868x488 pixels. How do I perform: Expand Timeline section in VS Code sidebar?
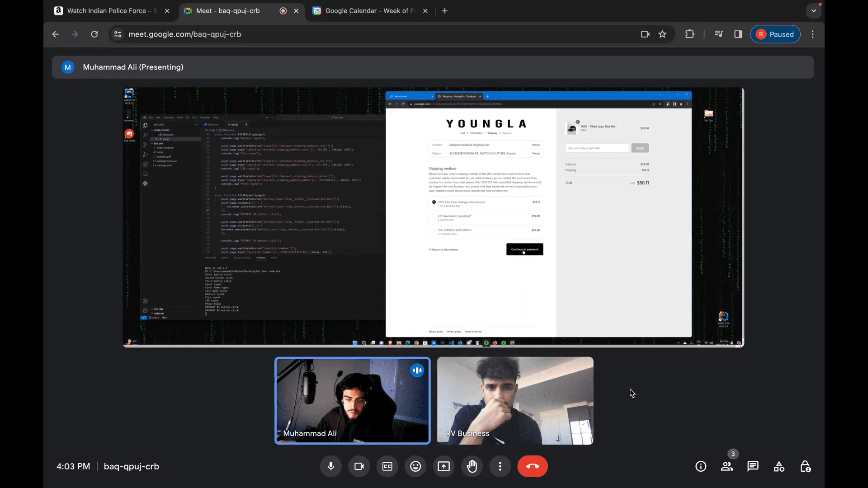pos(159,313)
